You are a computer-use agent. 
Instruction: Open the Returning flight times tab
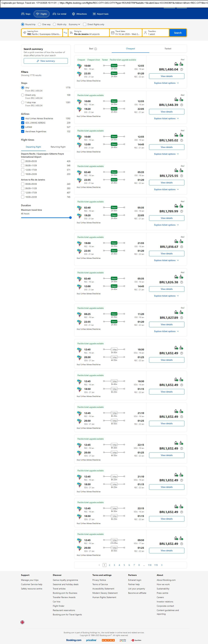pos(58,147)
